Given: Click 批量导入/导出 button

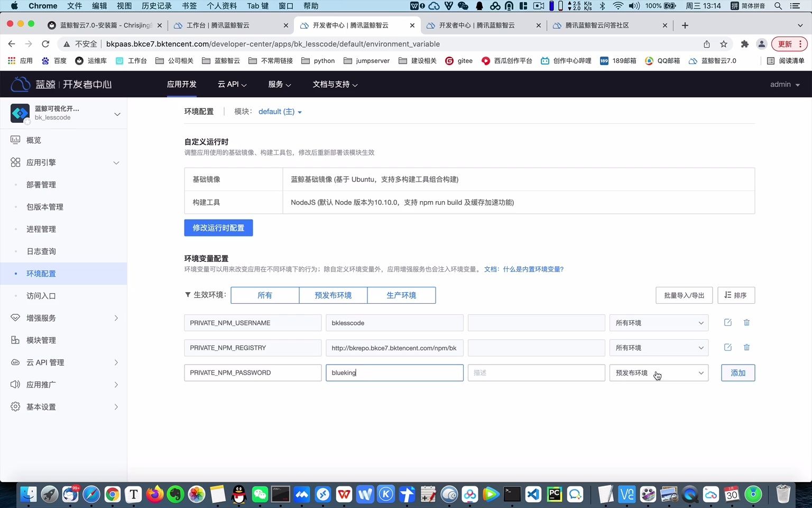Looking at the screenshot, I should 684,295.
